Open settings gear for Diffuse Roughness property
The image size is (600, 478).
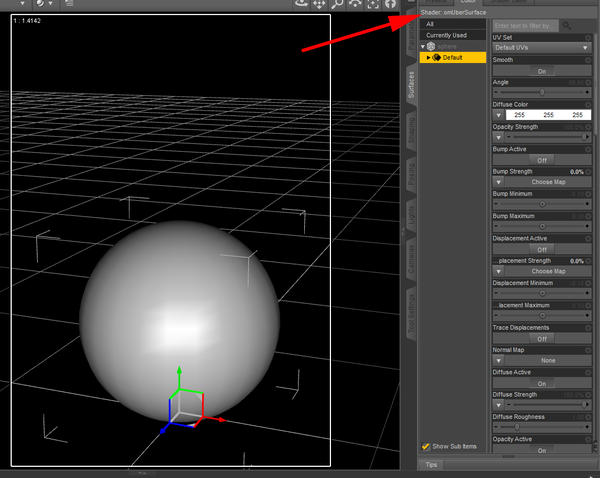pyautogui.click(x=588, y=417)
